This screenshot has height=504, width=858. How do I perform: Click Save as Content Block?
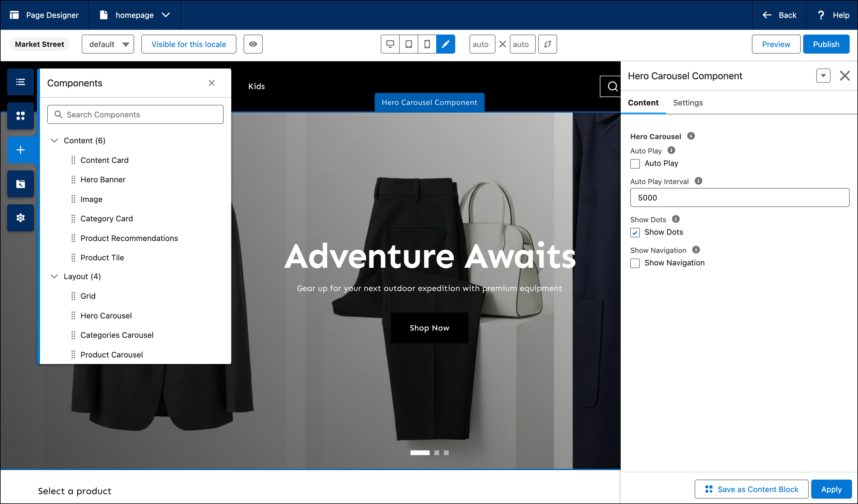point(752,489)
